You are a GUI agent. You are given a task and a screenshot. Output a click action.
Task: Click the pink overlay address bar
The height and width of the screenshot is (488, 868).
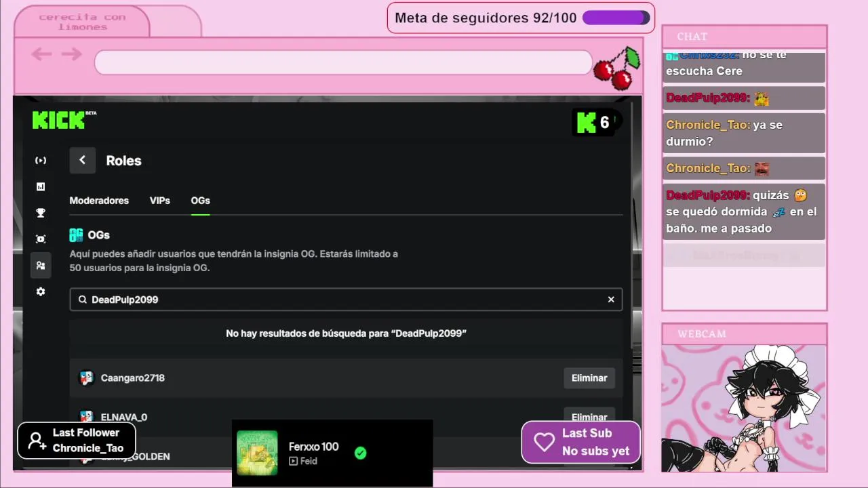tap(343, 62)
